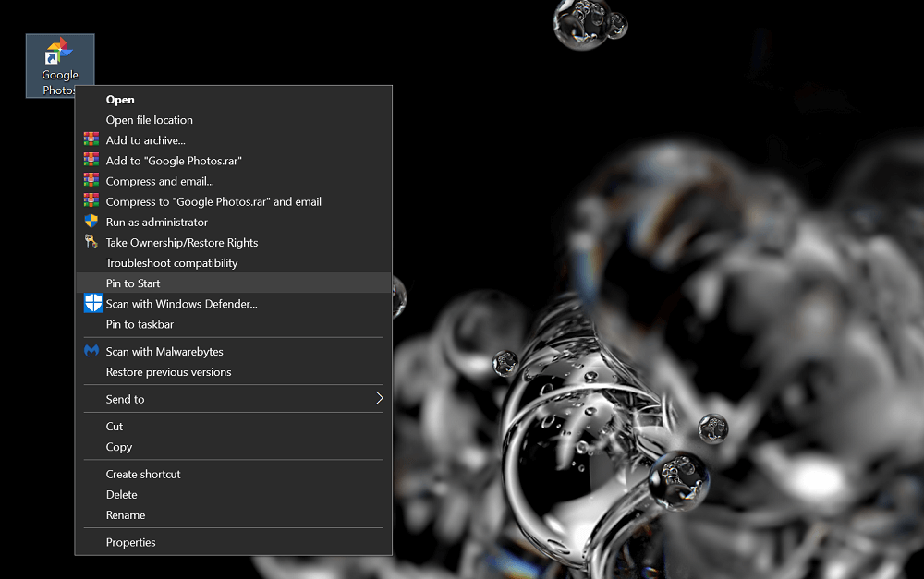The image size is (924, 579).
Task: Choose Add to archive... entry
Action: (x=234, y=140)
